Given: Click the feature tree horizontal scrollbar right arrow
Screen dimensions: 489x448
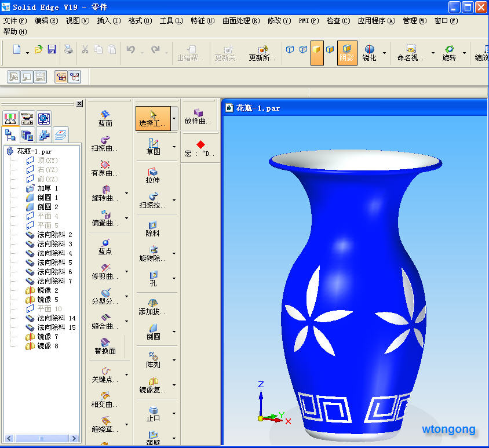Looking at the screenshot, I should click(74, 438).
